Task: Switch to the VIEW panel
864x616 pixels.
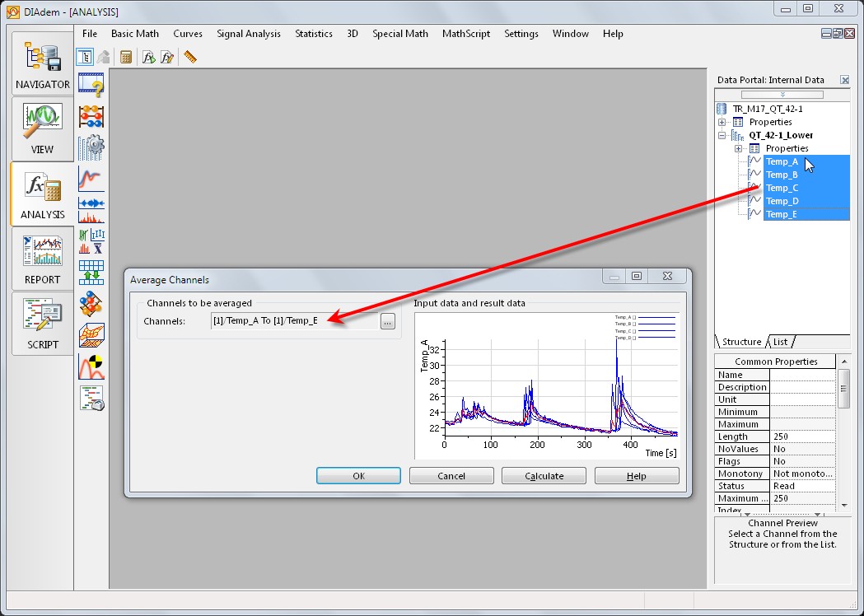Action: coord(41,128)
